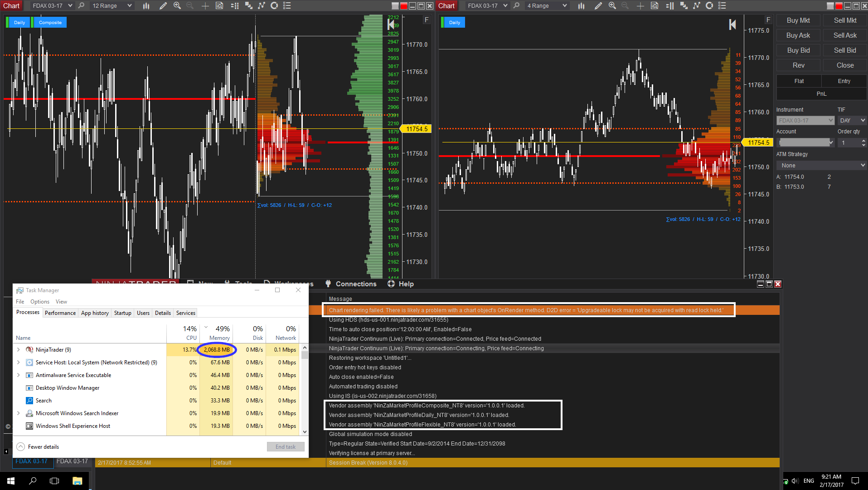Open Windows Start menu

[11, 481]
